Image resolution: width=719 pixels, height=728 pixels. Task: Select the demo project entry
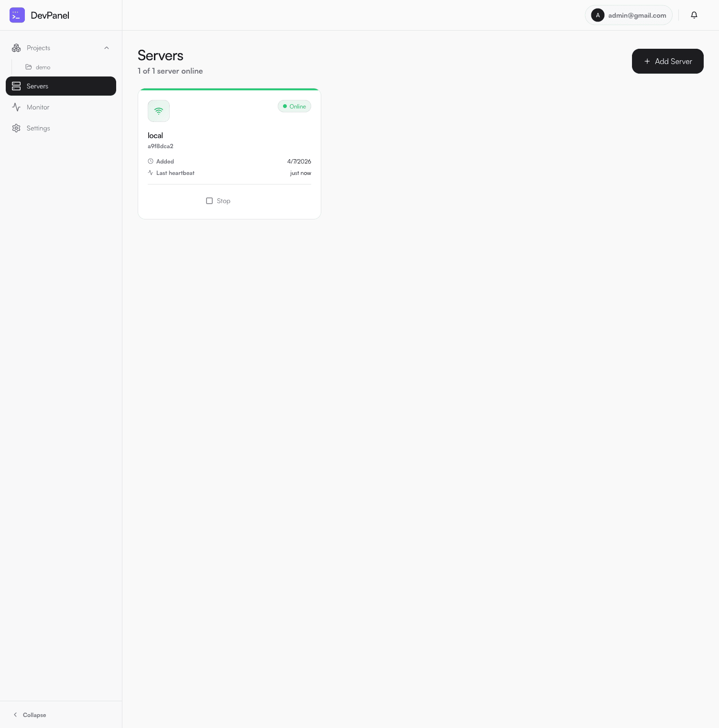[43, 67]
